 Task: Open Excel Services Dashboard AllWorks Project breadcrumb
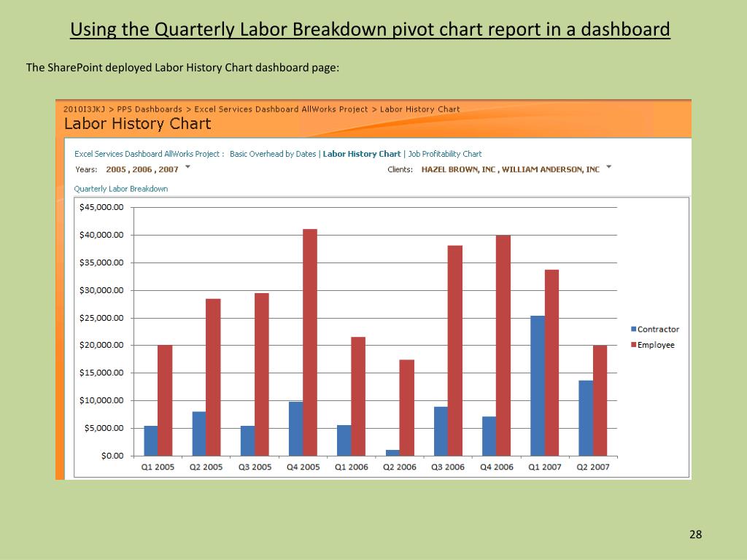tap(281, 109)
